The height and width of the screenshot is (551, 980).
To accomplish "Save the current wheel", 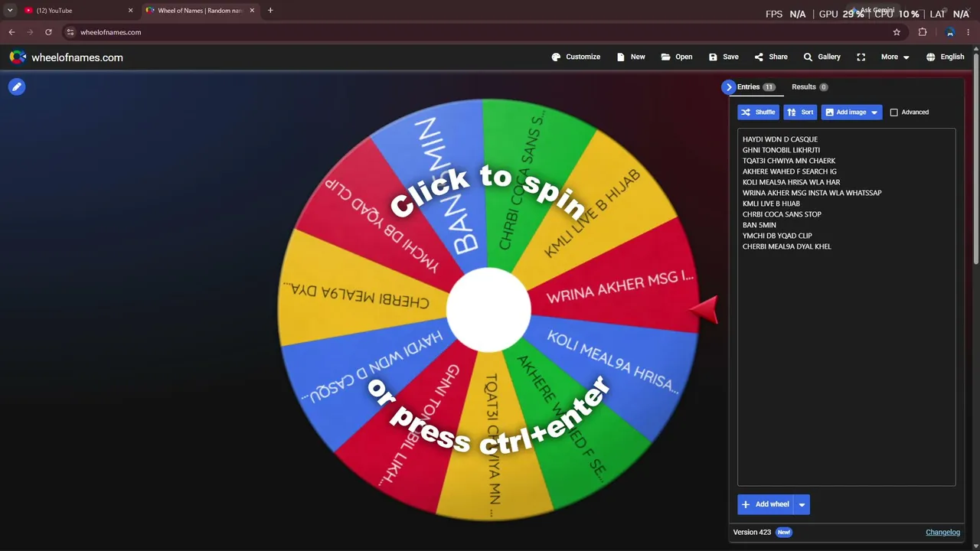I will (x=724, y=57).
